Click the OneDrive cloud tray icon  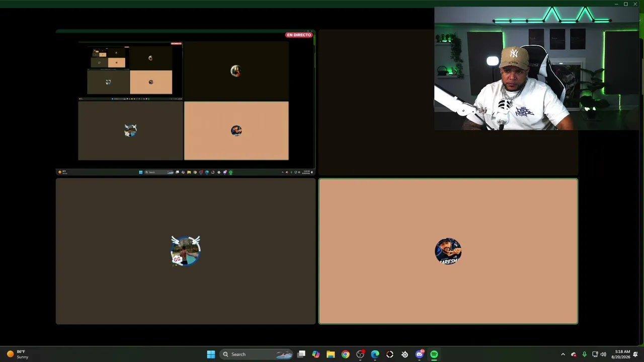click(x=574, y=354)
